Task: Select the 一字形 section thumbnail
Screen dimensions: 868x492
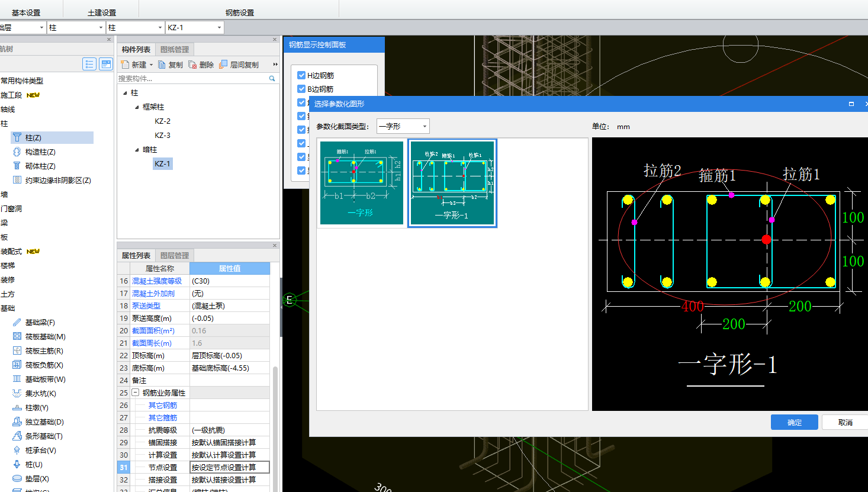Action: [362, 183]
